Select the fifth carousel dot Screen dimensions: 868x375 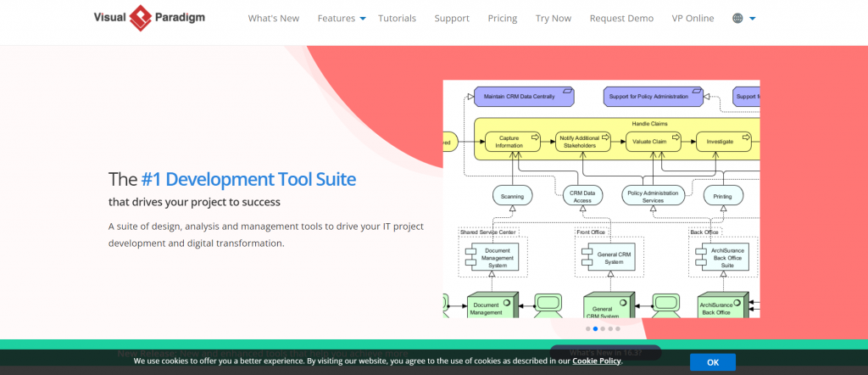tap(618, 329)
